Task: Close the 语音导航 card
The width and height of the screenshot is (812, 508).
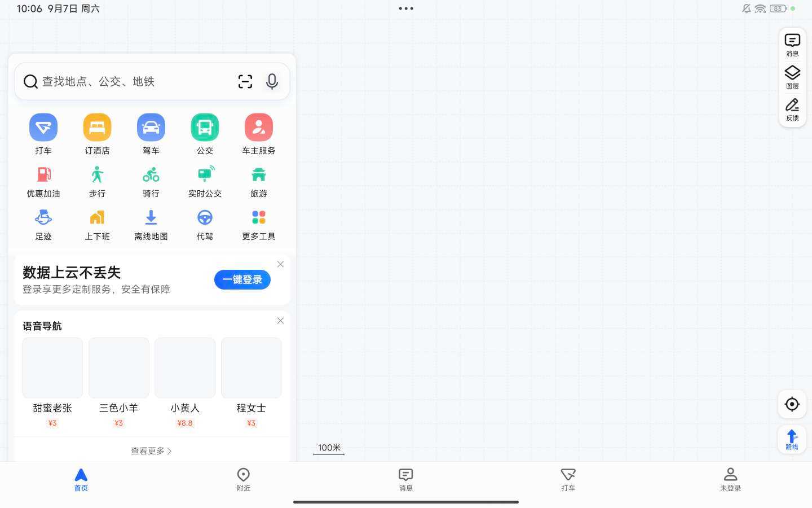Action: (280, 321)
